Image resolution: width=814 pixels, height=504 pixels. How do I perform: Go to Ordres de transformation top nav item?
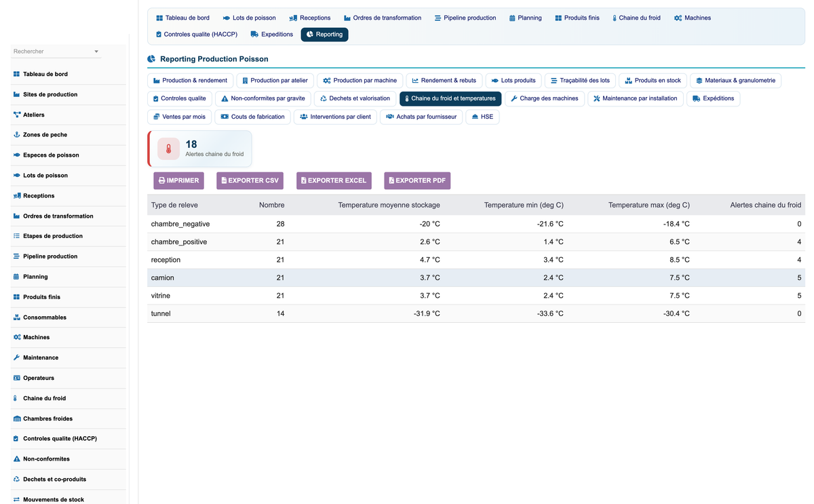383,18
